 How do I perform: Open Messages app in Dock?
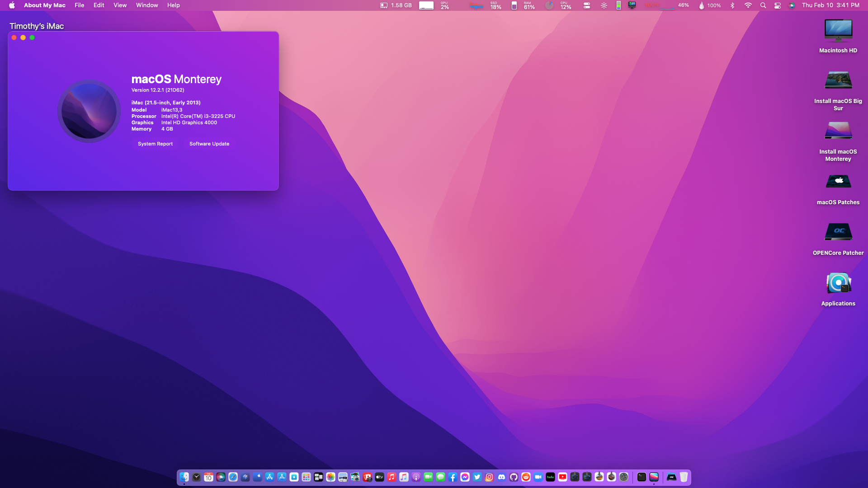pos(440,477)
